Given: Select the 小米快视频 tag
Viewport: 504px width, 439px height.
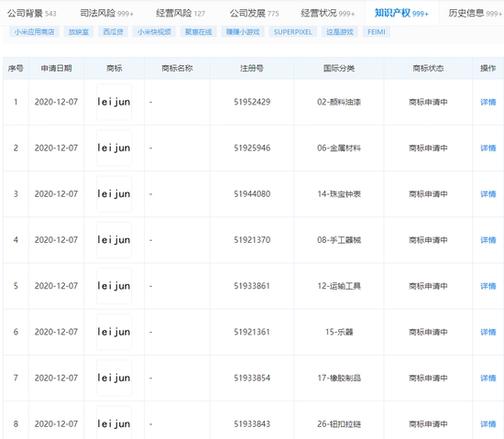Looking at the screenshot, I should click(154, 32).
